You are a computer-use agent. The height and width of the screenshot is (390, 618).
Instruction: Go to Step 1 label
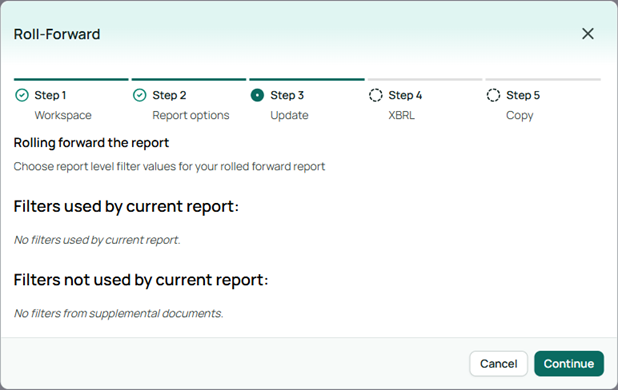point(50,95)
